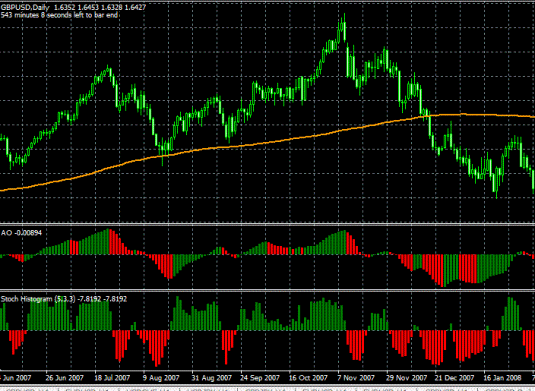Click the 16 Jan 2008 date label
535x391 pixels.
502,378
